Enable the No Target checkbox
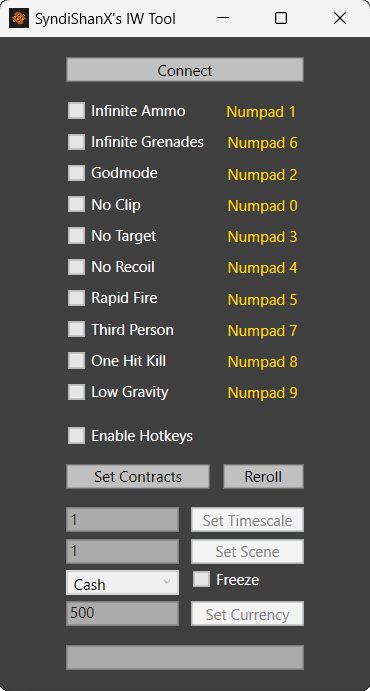 (76, 236)
